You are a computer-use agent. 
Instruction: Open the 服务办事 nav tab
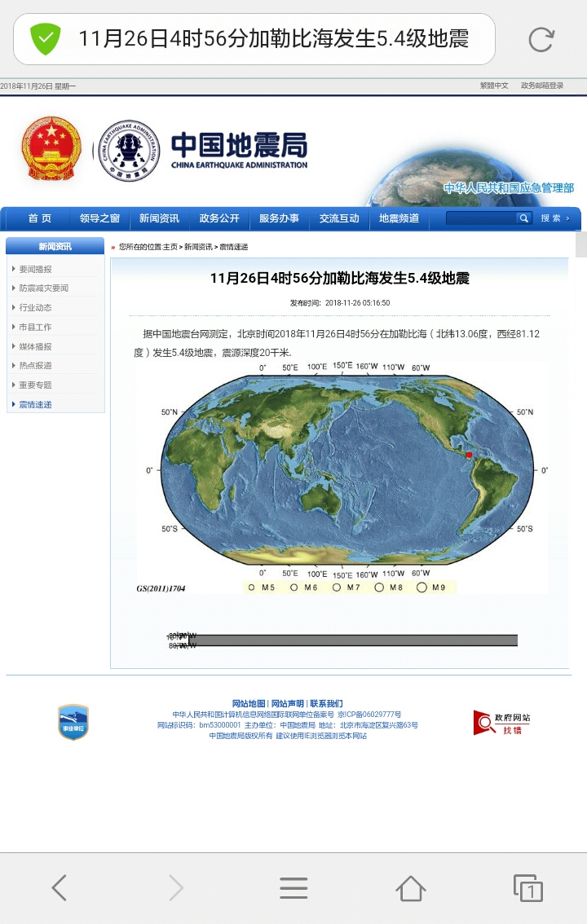[x=280, y=218]
